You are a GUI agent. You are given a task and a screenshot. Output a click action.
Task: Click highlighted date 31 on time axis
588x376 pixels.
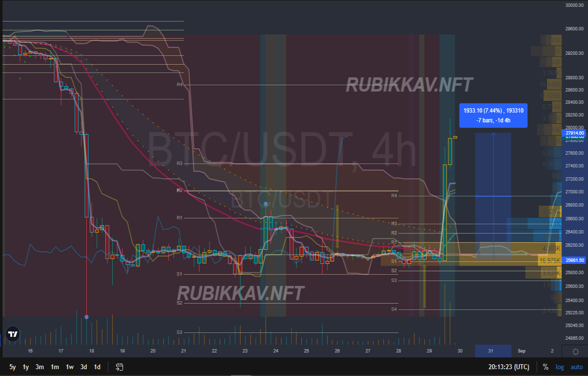490,351
